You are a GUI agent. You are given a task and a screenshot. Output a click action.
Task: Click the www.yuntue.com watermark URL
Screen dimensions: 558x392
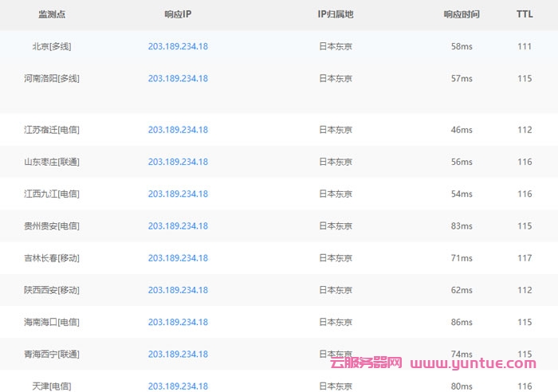(x=481, y=364)
